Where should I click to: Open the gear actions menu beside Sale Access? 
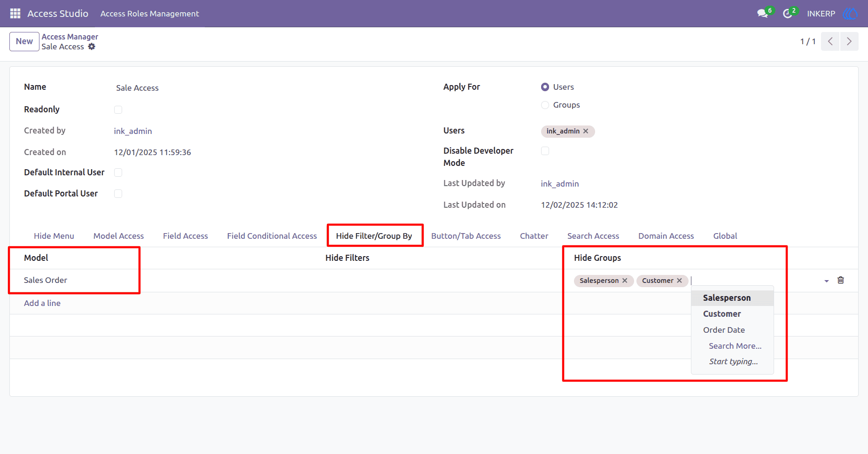pos(92,47)
